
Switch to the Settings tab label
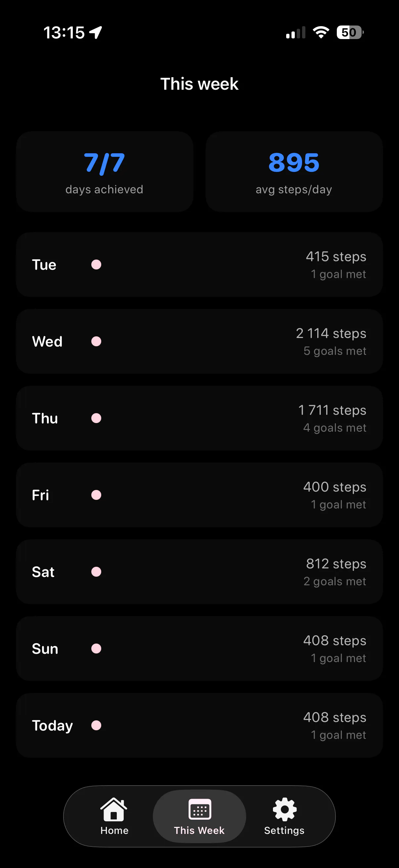coord(284,830)
